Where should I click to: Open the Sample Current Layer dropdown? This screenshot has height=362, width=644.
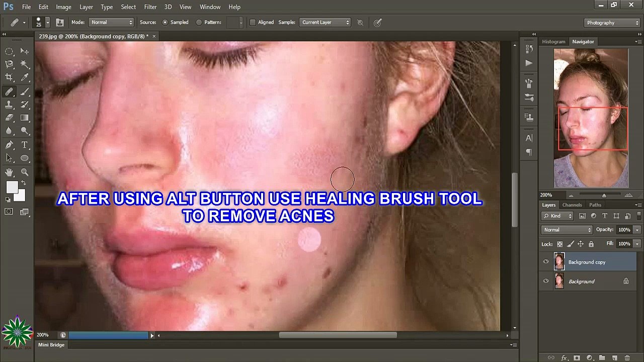(325, 22)
